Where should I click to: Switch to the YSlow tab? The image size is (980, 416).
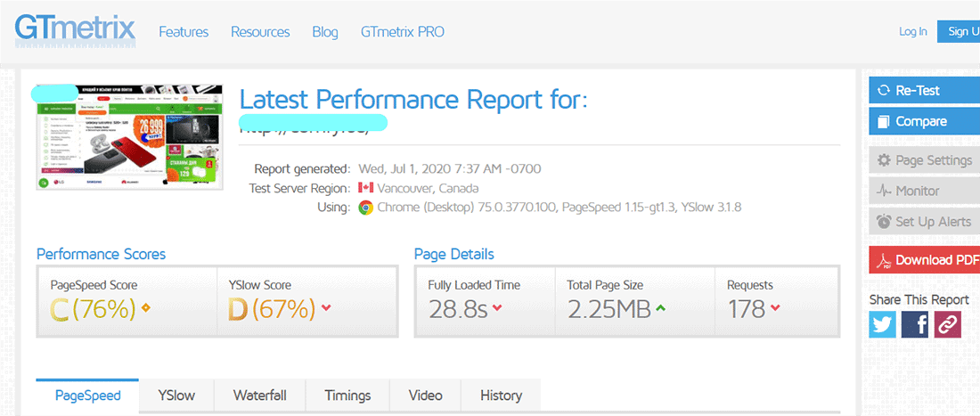176,396
